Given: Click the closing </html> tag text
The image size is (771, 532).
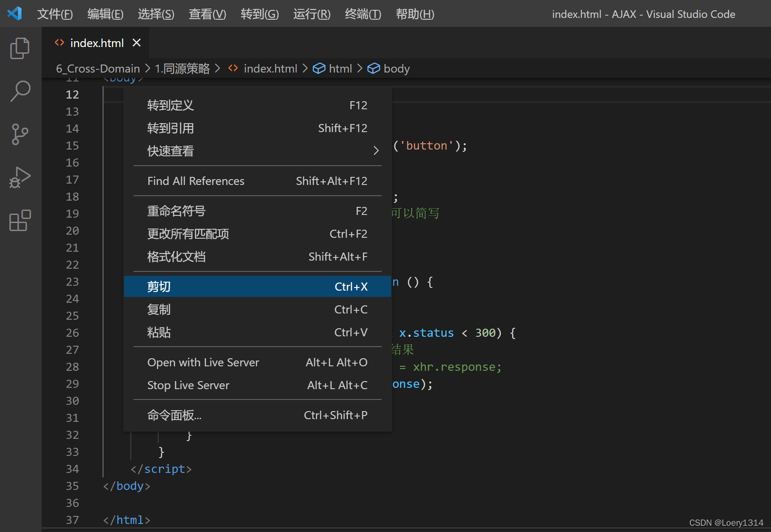Looking at the screenshot, I should [x=127, y=520].
